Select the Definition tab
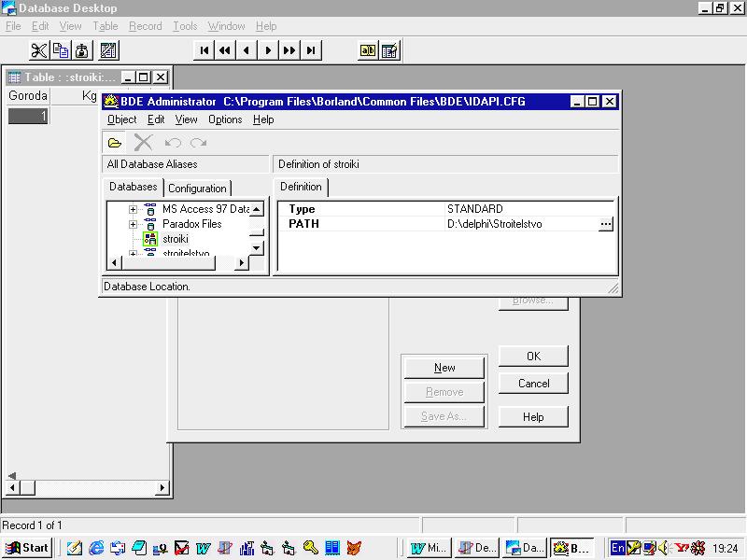 [301, 187]
